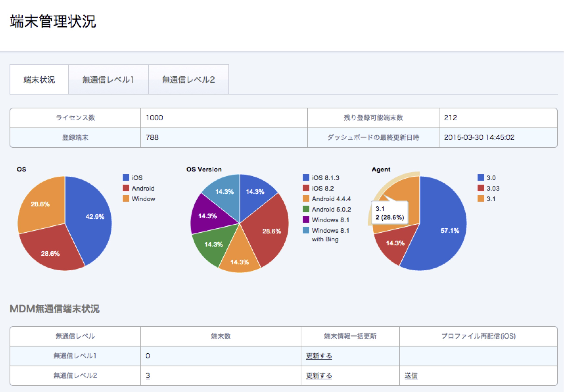Click the 無通信レベル1 row label in table

point(75,356)
